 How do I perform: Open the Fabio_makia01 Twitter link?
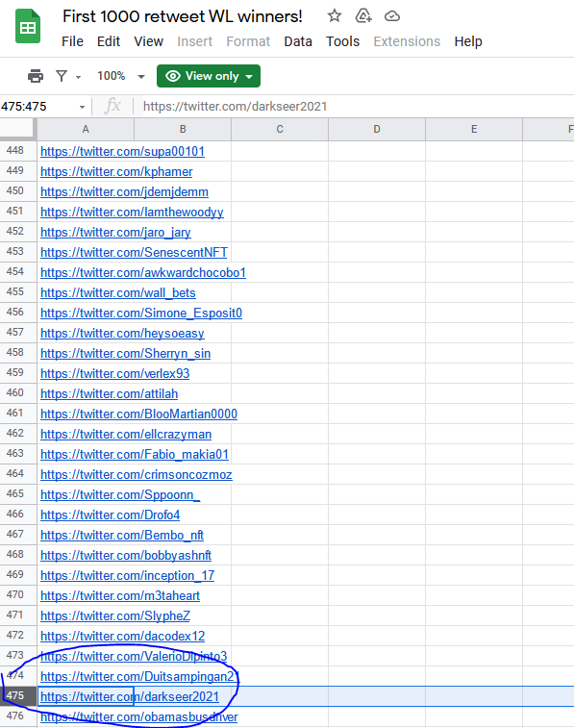pyautogui.click(x=135, y=455)
